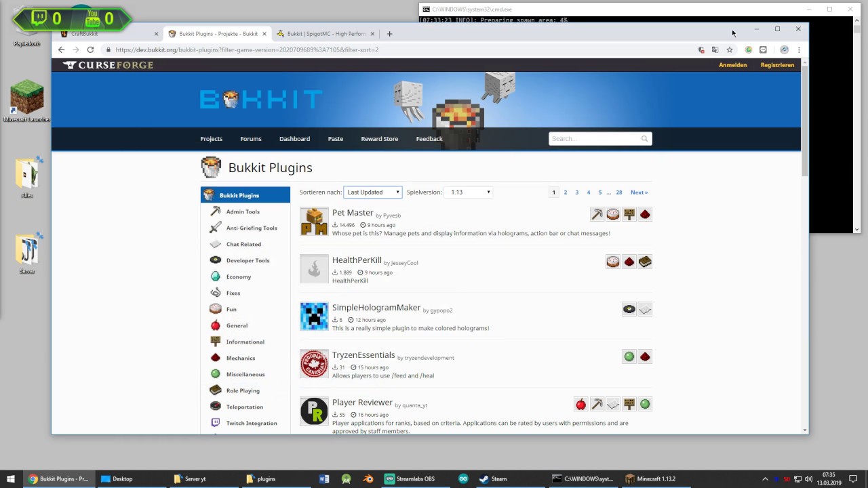Open the Anti-Griefing Tools category
The image size is (868, 488).
(251, 228)
